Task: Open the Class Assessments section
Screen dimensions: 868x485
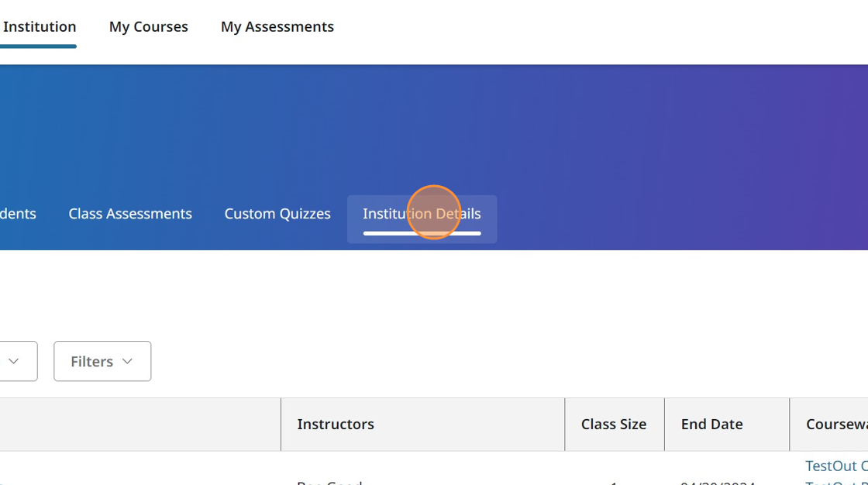Action: point(130,213)
